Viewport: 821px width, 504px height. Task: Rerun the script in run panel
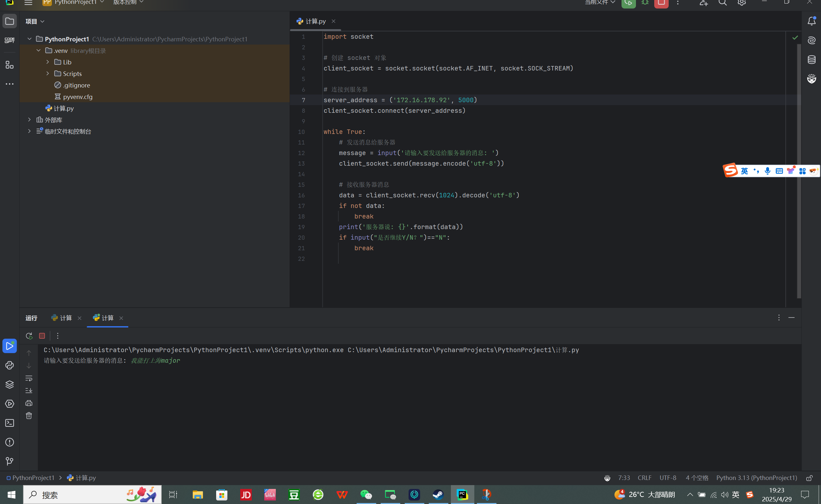pyautogui.click(x=29, y=336)
